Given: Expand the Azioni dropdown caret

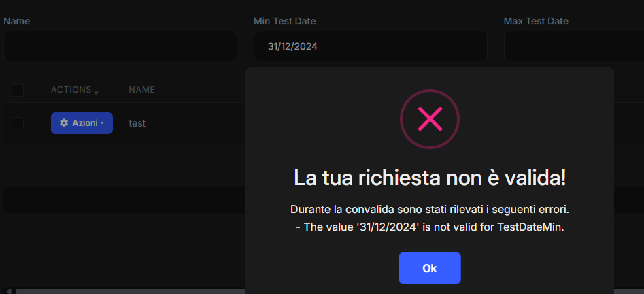Looking at the screenshot, I should click(x=102, y=123).
